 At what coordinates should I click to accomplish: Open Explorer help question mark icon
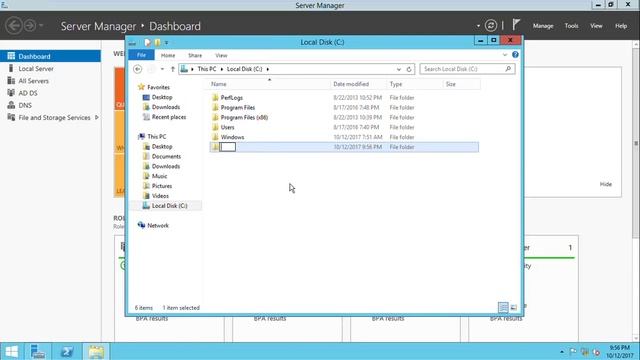[x=515, y=55]
